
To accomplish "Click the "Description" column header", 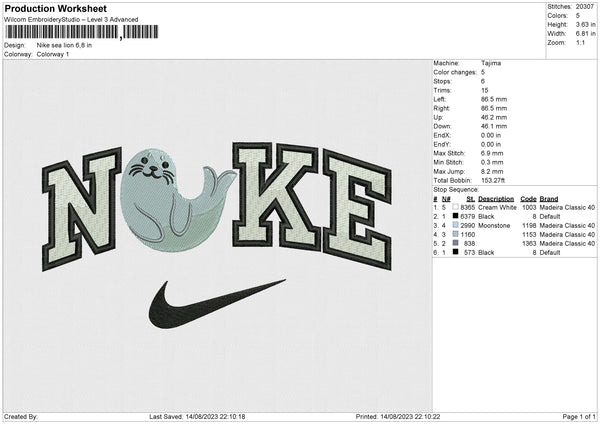I will pos(496,199).
